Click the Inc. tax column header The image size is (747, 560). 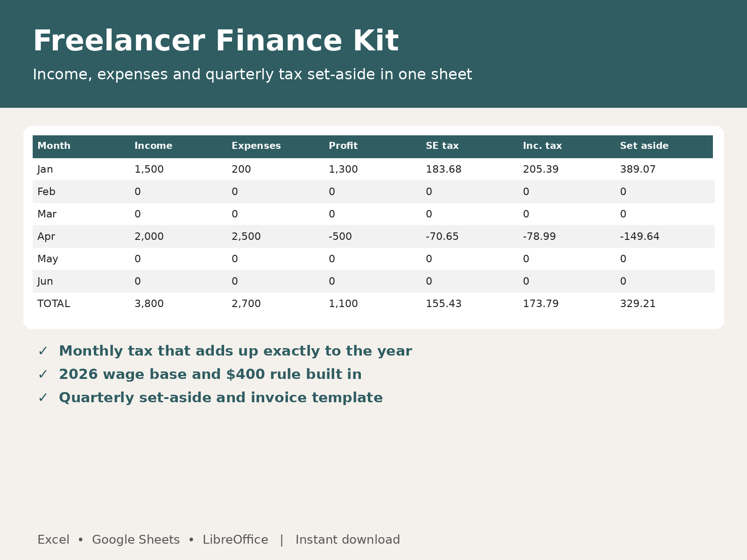pos(543,146)
